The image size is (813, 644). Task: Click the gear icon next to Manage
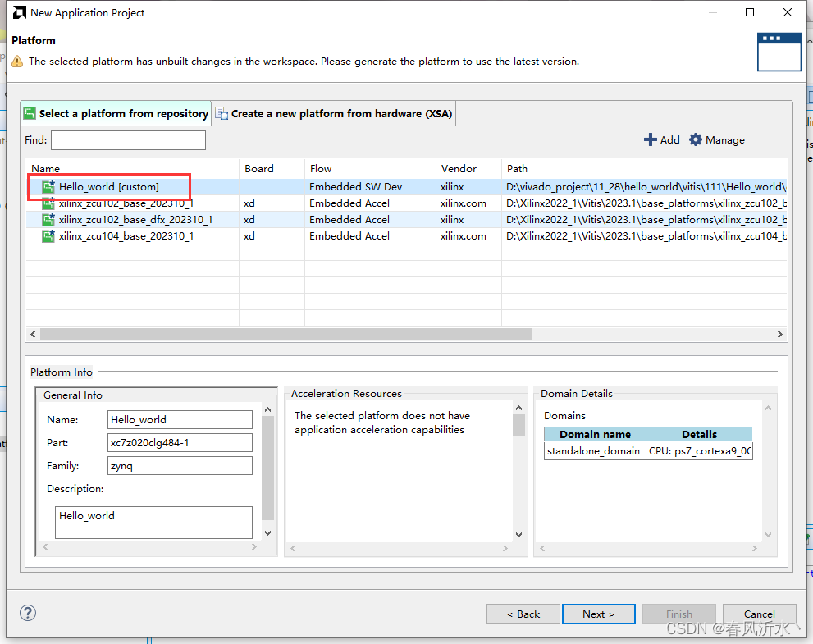tap(696, 139)
